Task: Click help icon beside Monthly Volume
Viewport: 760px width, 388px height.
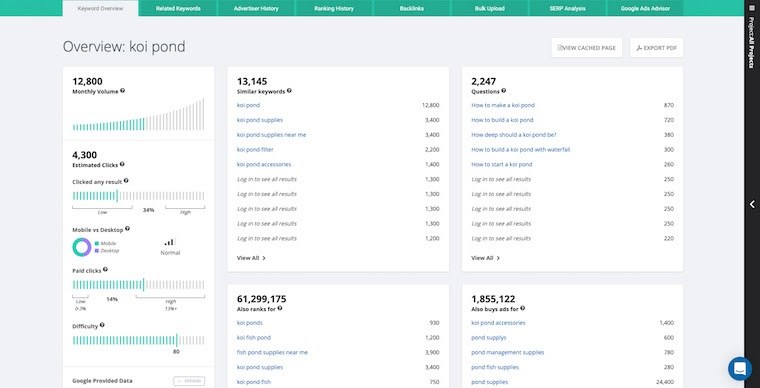Action: (123, 91)
